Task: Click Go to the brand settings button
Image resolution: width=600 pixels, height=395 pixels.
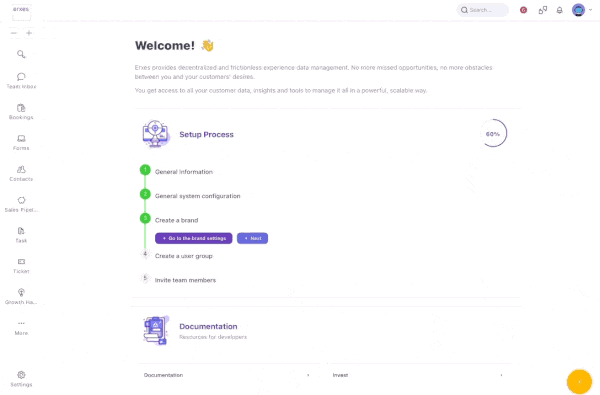Action: [194, 238]
